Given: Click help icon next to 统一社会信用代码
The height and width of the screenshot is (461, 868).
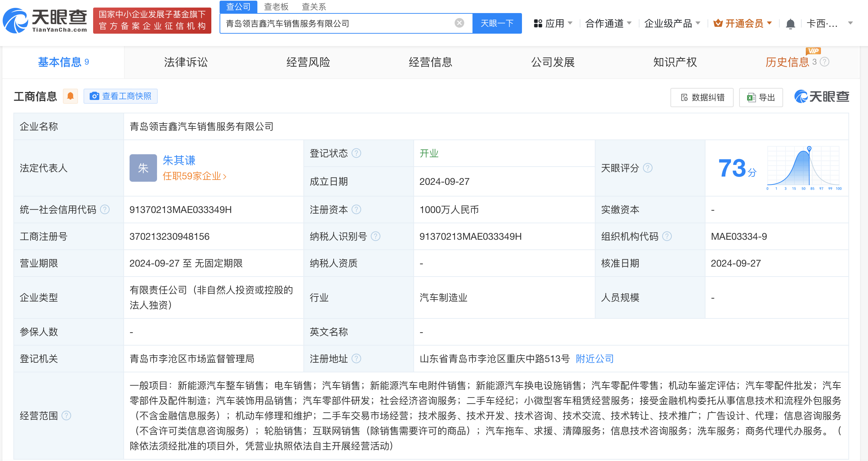Looking at the screenshot, I should (x=105, y=210).
